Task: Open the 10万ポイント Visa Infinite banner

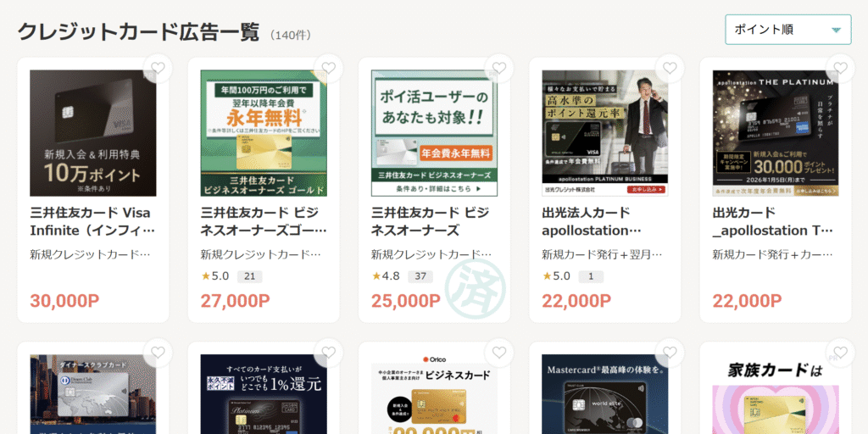Action: pos(93,133)
